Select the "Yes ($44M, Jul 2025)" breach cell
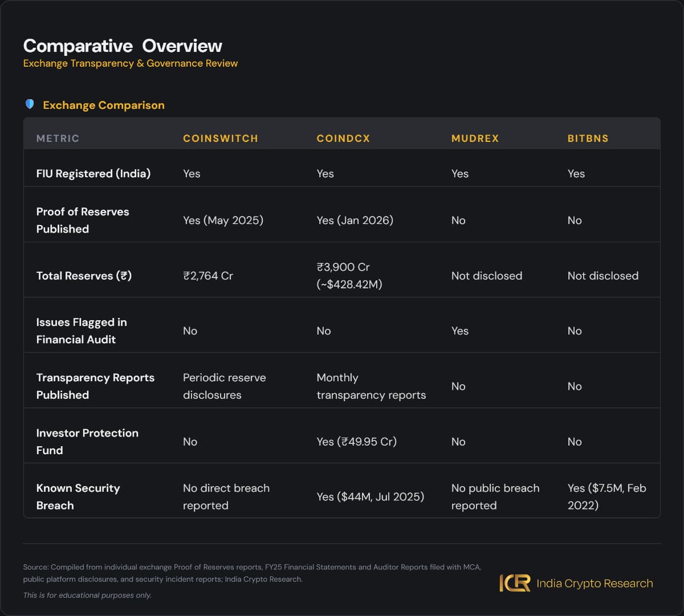This screenshot has width=684, height=616. coord(370,497)
